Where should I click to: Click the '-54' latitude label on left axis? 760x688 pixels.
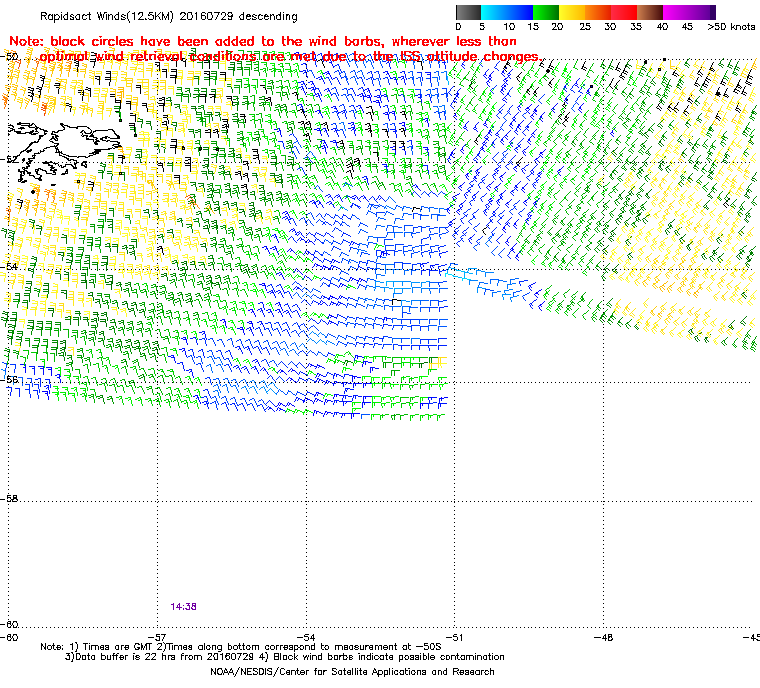(11, 267)
